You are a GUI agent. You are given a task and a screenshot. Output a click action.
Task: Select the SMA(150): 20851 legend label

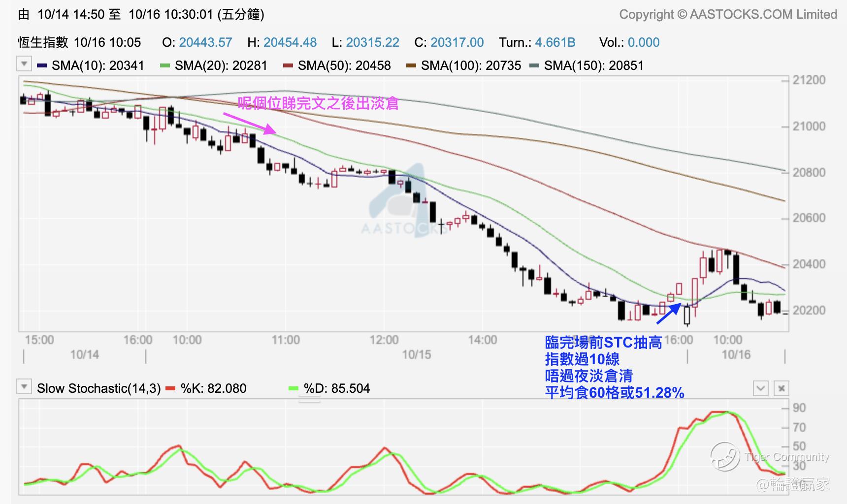[x=594, y=65]
